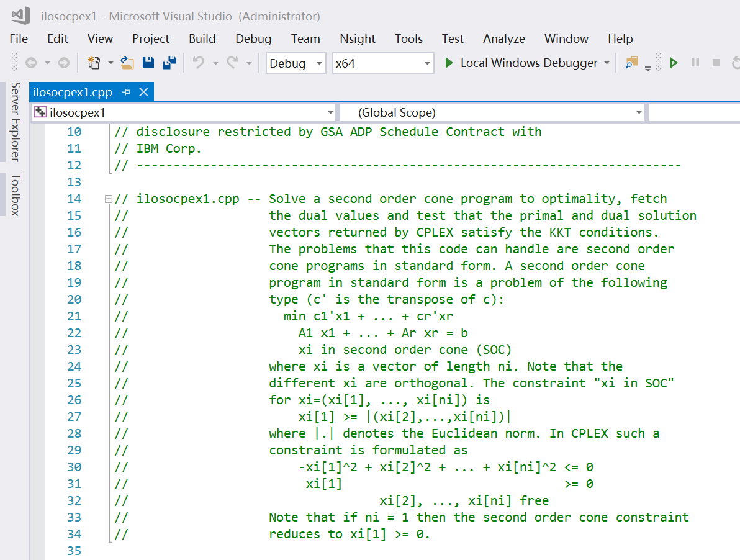740x560 pixels.
Task: Open the Edit menu
Action: (x=58, y=38)
